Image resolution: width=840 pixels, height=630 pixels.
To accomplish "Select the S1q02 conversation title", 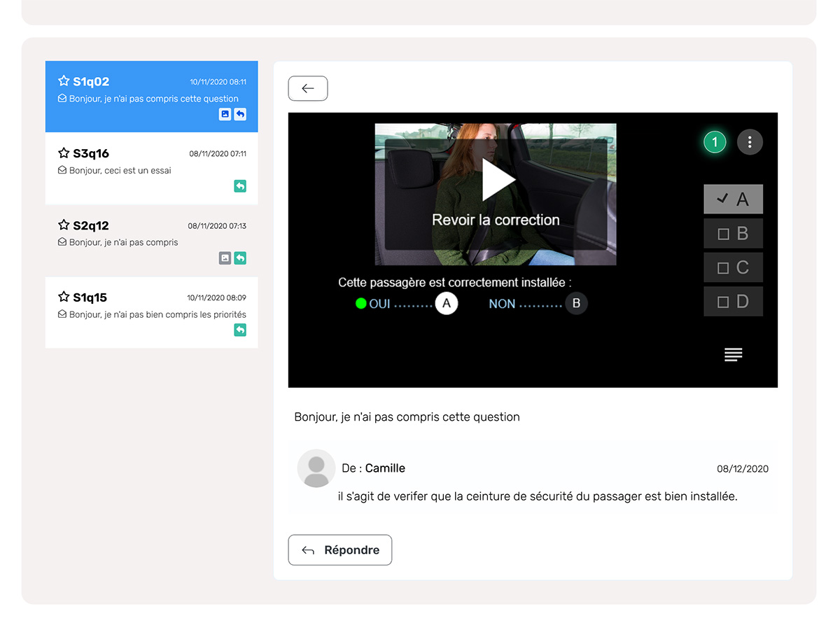I will [x=91, y=81].
